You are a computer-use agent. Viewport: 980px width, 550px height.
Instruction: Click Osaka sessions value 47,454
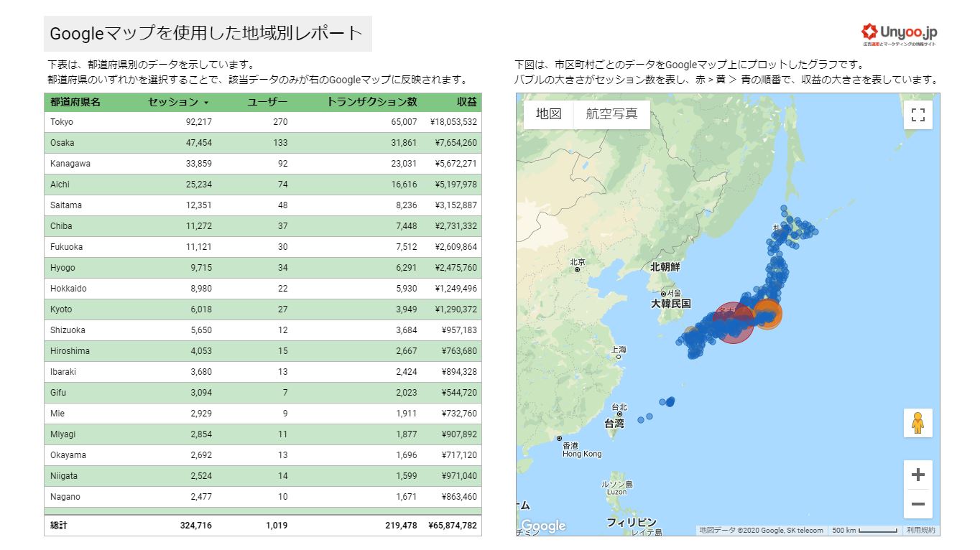pyautogui.click(x=198, y=143)
